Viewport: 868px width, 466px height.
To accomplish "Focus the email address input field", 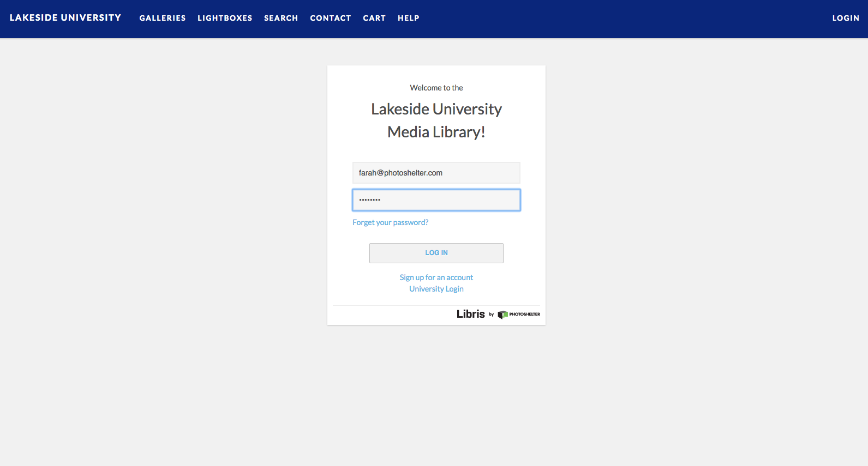I will pyautogui.click(x=436, y=173).
